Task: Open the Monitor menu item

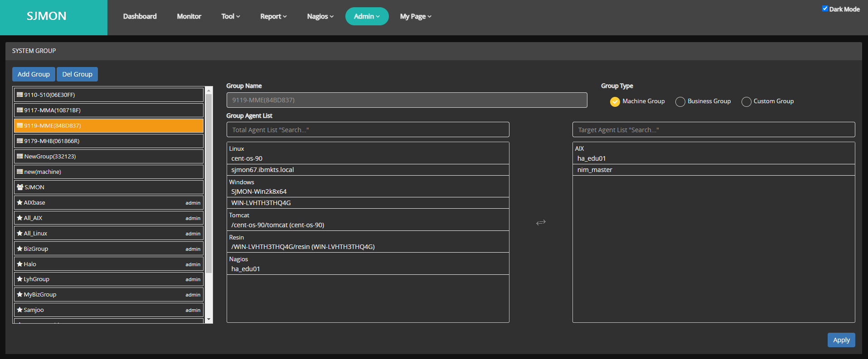Action: (x=189, y=16)
